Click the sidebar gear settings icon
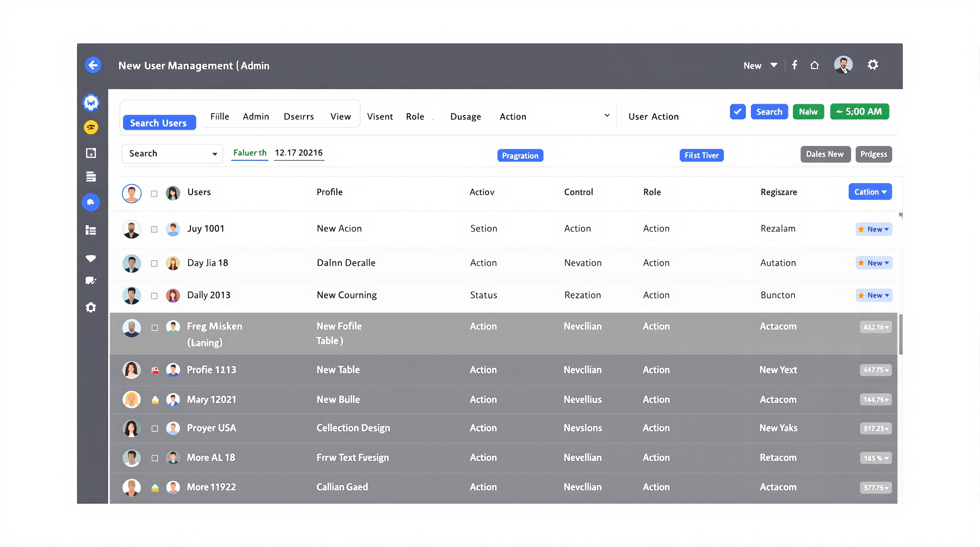This screenshot has width=980, height=547. coord(90,307)
